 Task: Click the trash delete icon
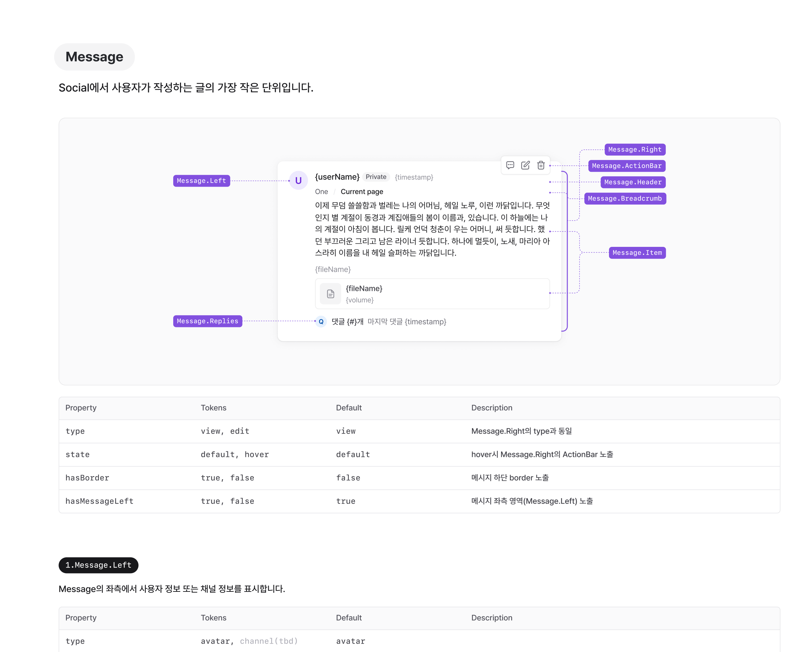click(x=541, y=165)
